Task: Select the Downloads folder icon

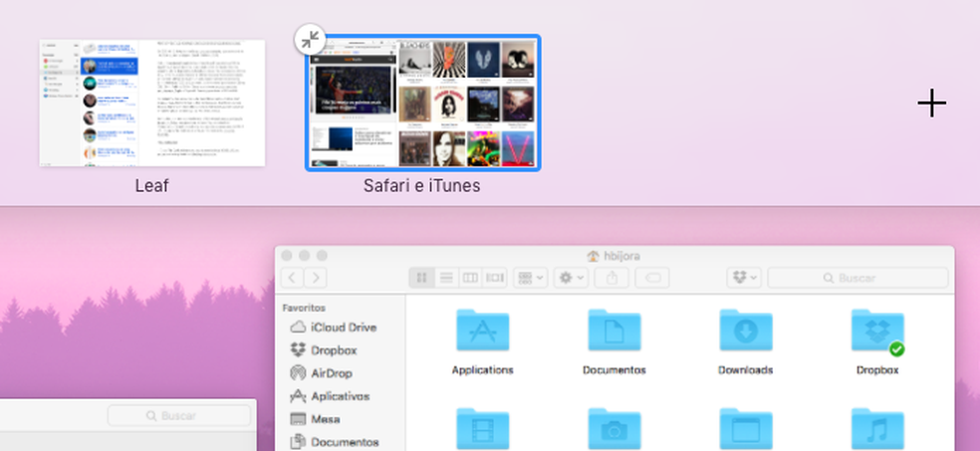Action: click(x=746, y=331)
